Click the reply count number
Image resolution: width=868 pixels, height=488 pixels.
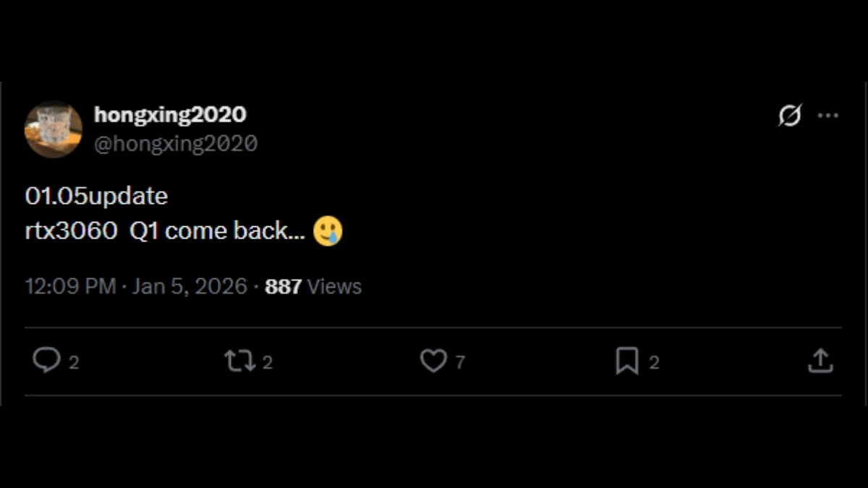(x=74, y=362)
